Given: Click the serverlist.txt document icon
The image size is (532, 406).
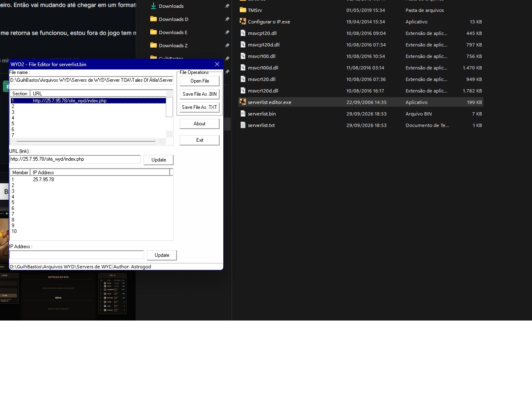Looking at the screenshot, I should [x=243, y=125].
